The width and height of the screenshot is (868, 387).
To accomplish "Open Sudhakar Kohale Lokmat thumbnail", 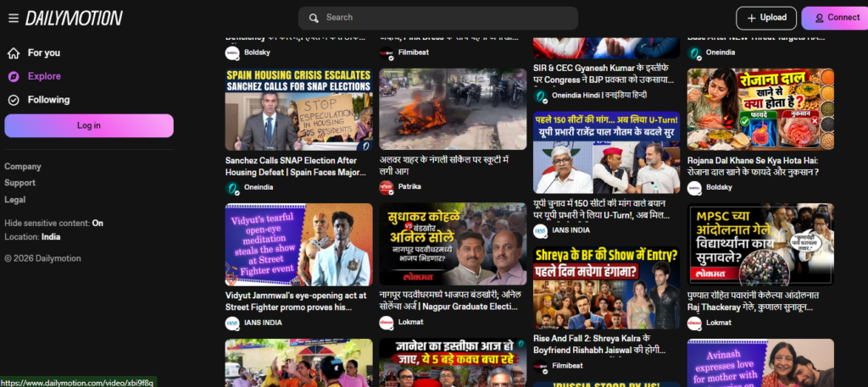I will (x=453, y=244).
